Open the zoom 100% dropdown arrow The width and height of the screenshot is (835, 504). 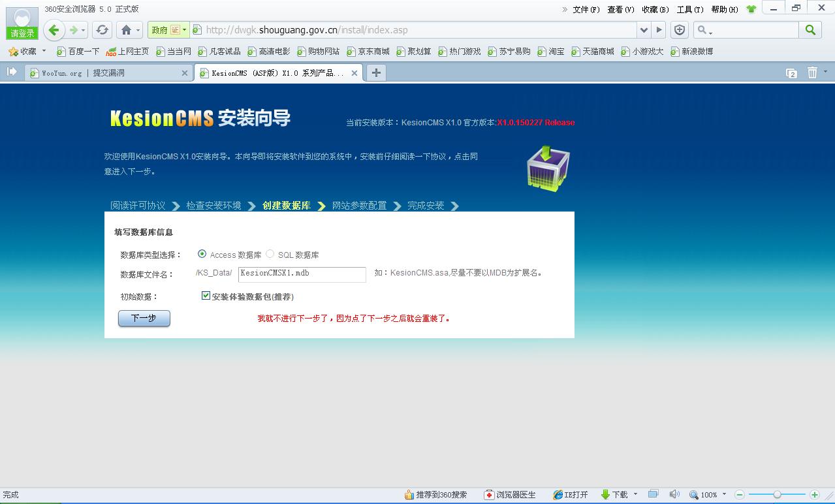point(724,494)
